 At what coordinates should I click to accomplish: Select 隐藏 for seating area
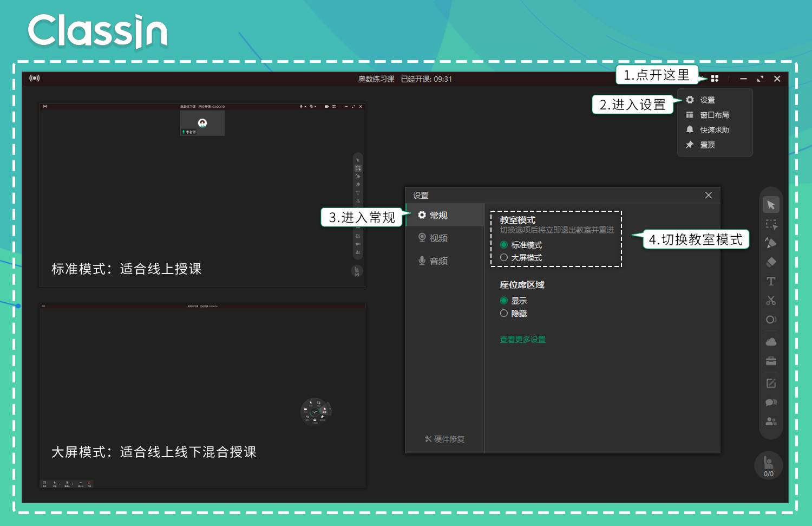pos(504,314)
